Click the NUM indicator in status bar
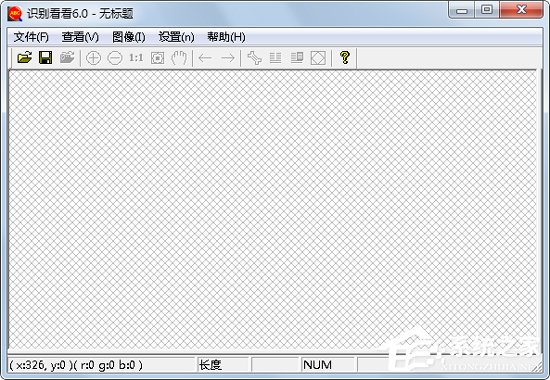This screenshot has width=550, height=380. point(317,365)
